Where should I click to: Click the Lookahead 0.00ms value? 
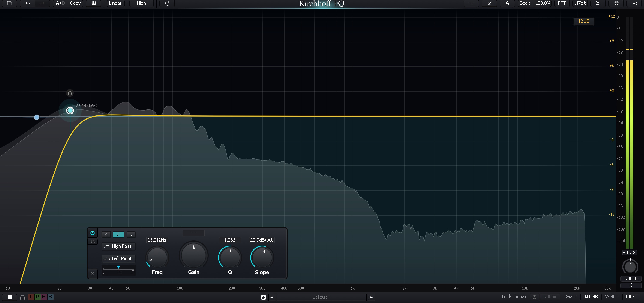tap(550, 297)
